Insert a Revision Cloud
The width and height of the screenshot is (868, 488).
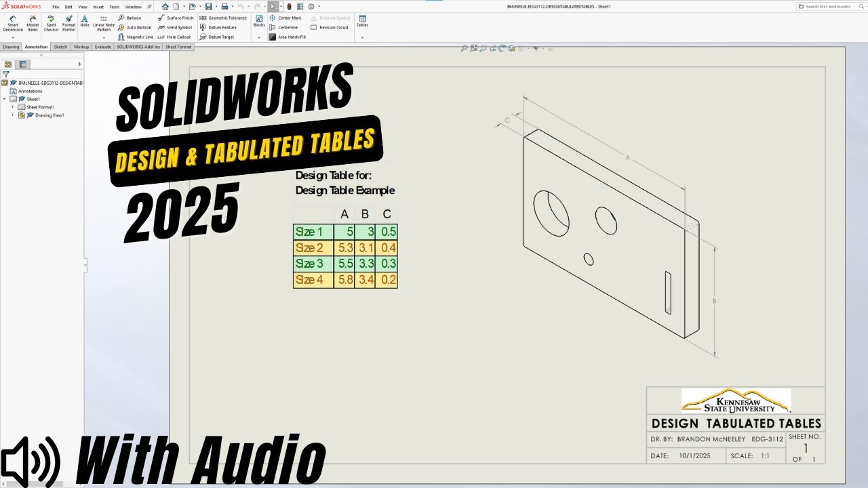(x=330, y=27)
